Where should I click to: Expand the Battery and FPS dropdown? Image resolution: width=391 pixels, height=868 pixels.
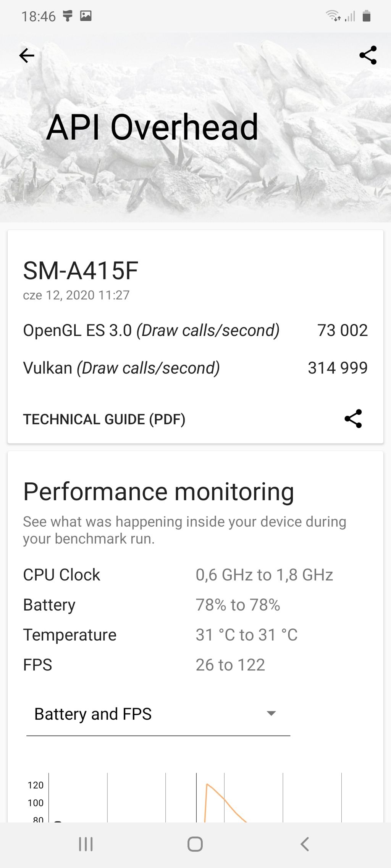pyautogui.click(x=158, y=714)
